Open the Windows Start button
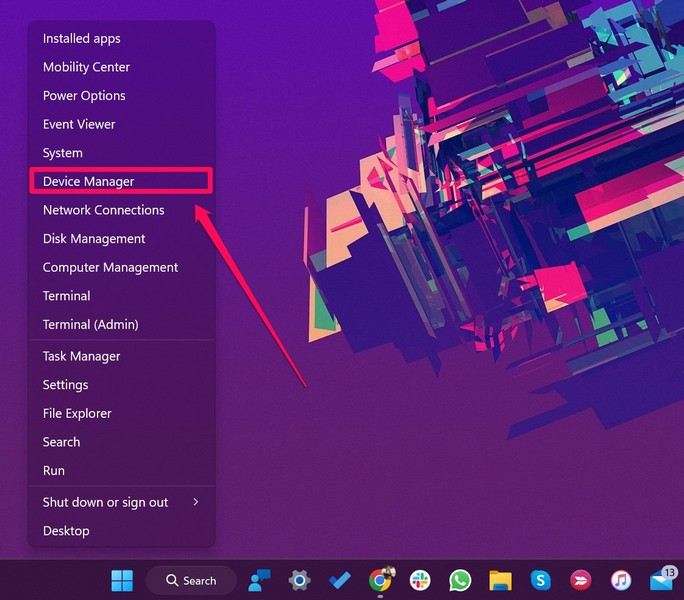684x600 pixels. (121, 580)
